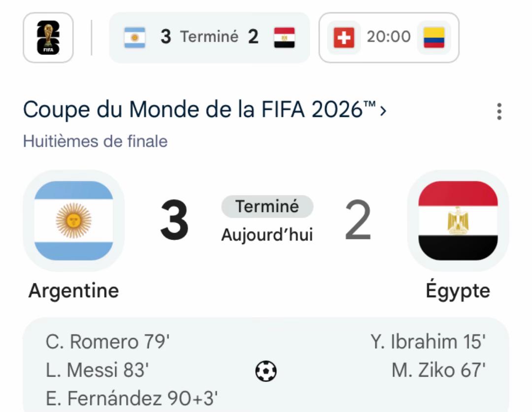Select scorer E. Fernández 90+3'

[132, 398]
